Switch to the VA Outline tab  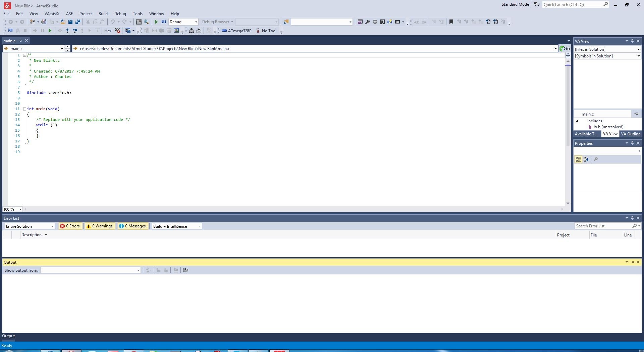coord(631,134)
